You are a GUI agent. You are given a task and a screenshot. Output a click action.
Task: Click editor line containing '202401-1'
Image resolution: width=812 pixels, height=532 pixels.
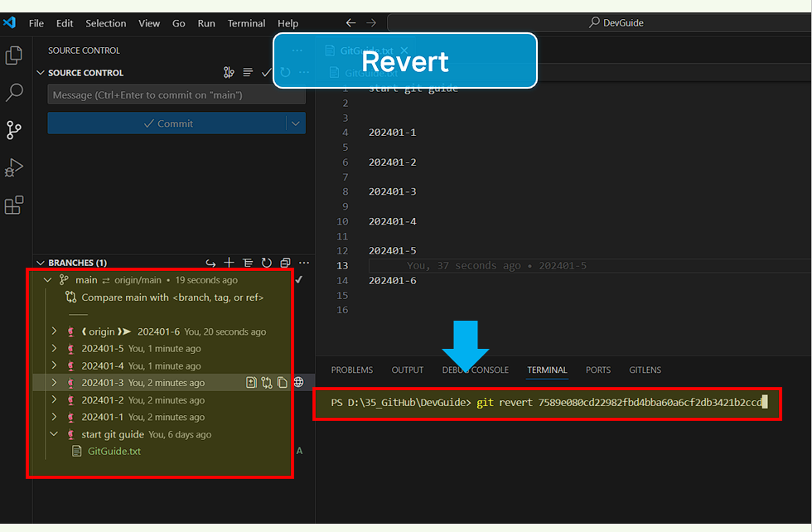(x=393, y=132)
